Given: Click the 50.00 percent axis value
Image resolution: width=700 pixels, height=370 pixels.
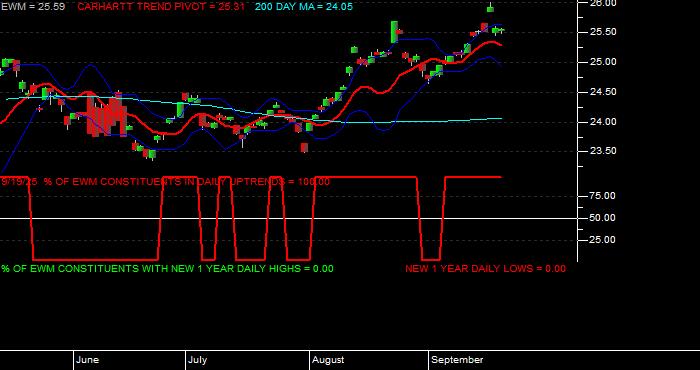Looking at the screenshot, I should (603, 218).
